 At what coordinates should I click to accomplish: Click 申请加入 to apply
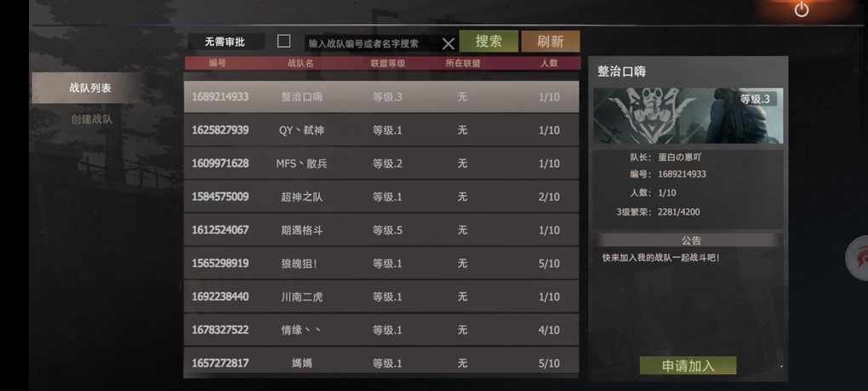pos(688,365)
